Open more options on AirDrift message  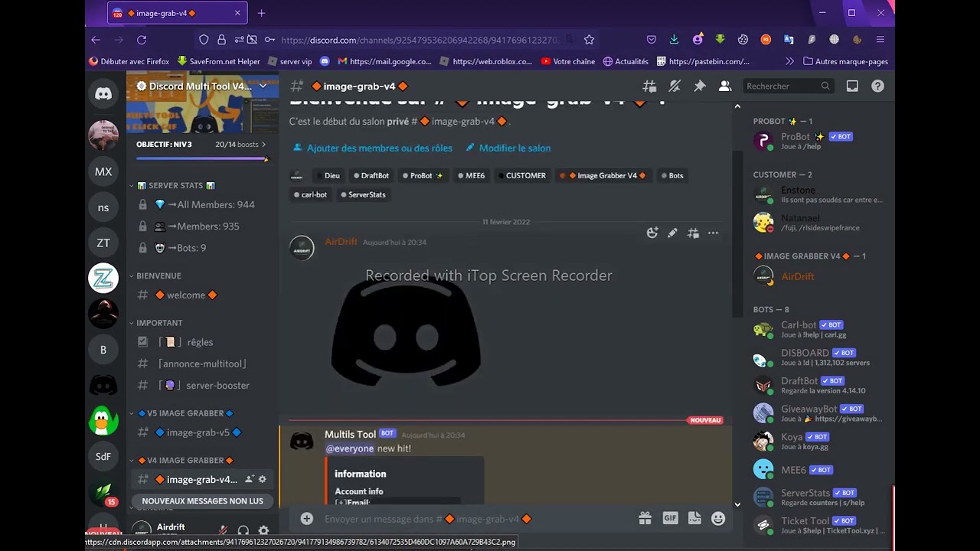(713, 233)
